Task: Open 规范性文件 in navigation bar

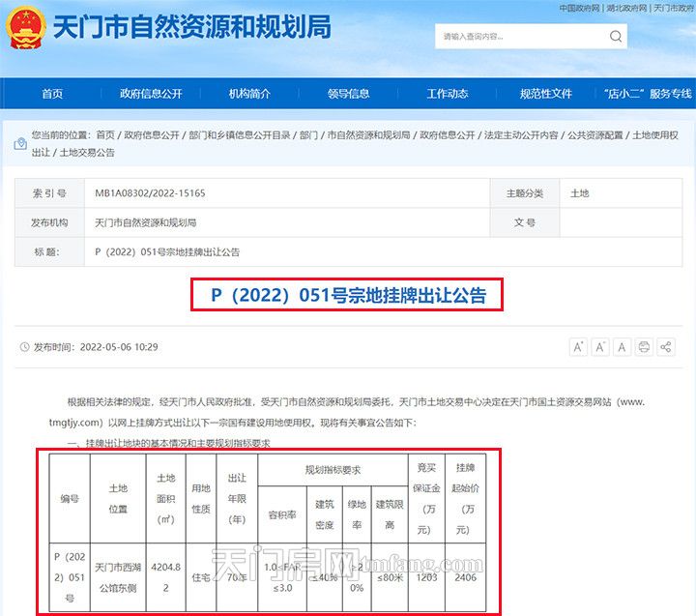Action: pos(545,94)
